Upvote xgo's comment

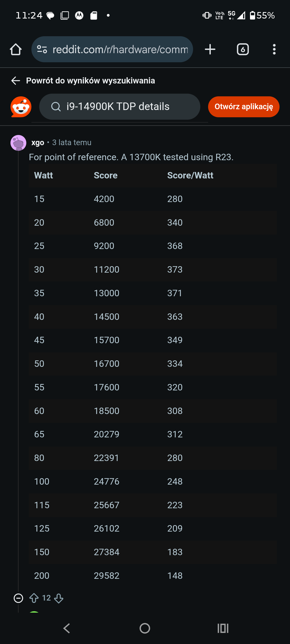point(34,598)
